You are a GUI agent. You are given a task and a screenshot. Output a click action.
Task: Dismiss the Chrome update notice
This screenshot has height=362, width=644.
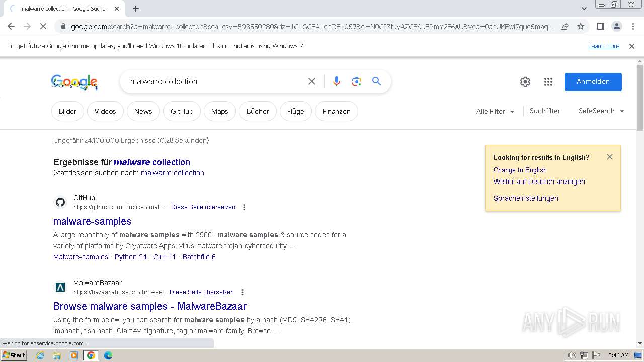click(x=632, y=46)
